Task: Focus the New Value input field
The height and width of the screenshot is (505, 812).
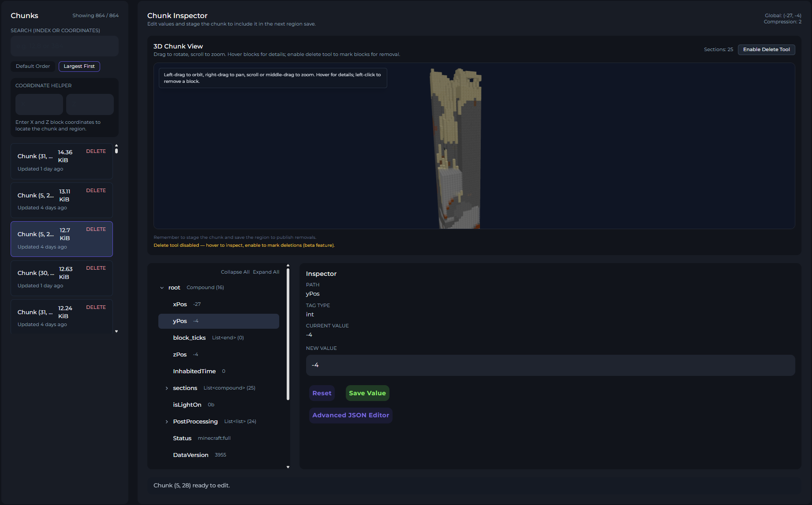Action: pos(550,365)
